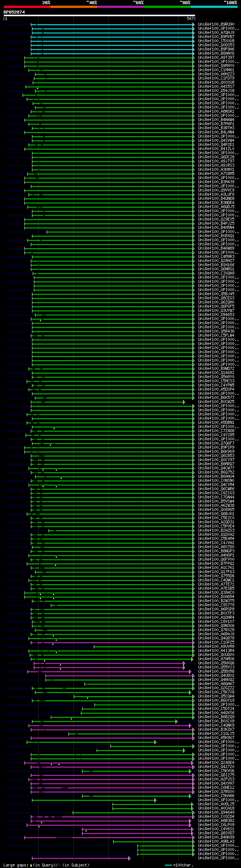
Task: Choose hit UniRef100_A9JT97
Action: [216, 161]
